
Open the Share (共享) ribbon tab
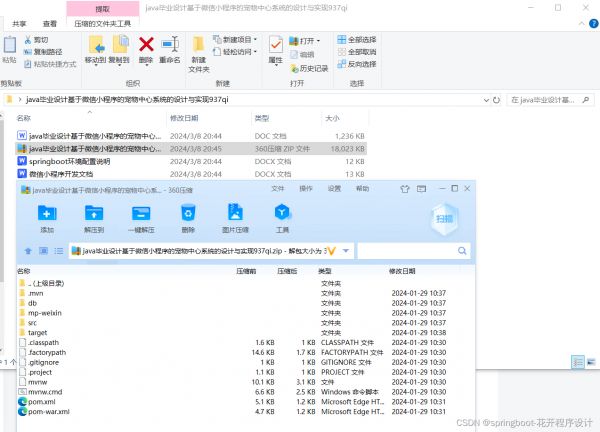tap(19, 24)
